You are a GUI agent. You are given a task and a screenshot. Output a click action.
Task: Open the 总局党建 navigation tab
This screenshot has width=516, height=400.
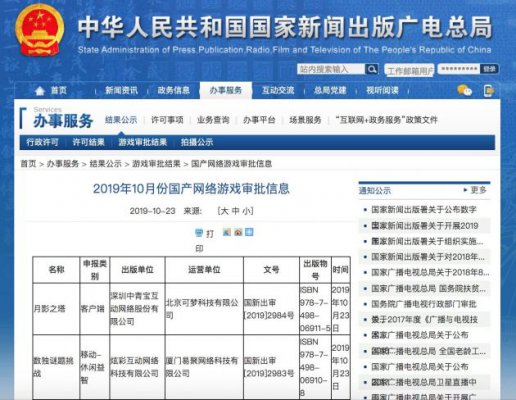(x=330, y=90)
